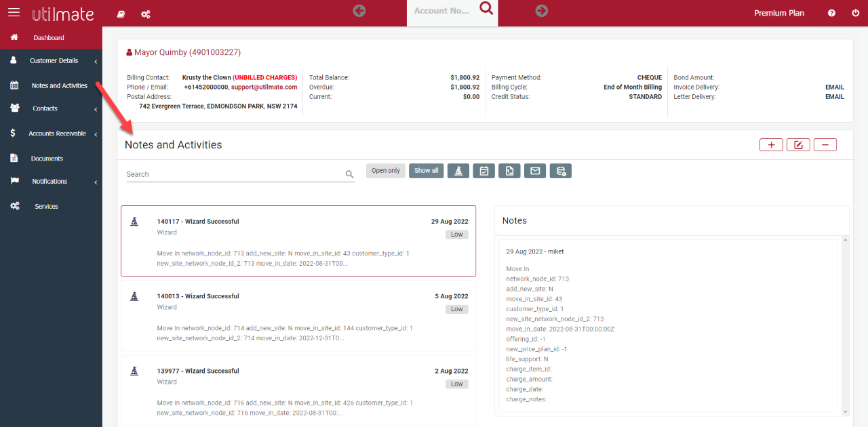Go to next account with right arrow
The image size is (868, 427).
coord(541,10)
